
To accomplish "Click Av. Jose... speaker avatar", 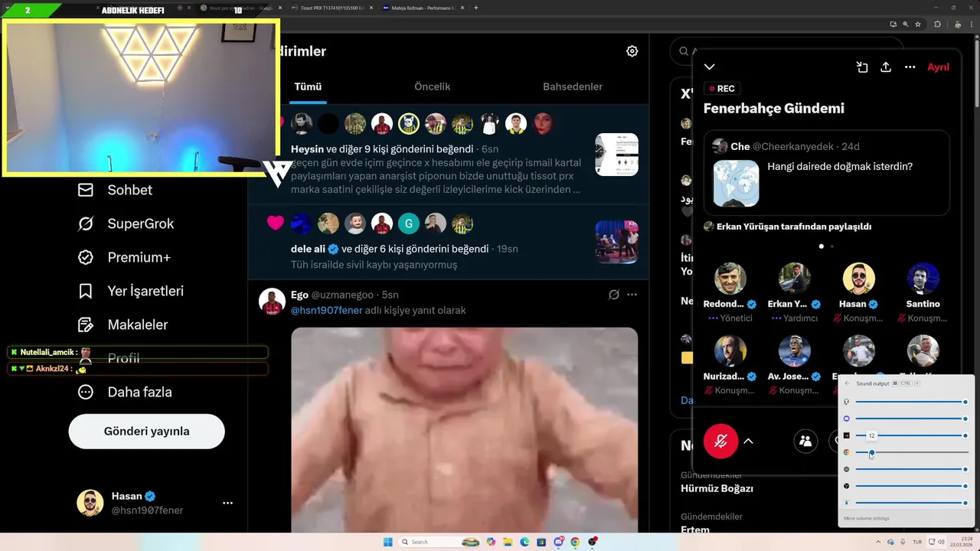I will click(x=795, y=350).
